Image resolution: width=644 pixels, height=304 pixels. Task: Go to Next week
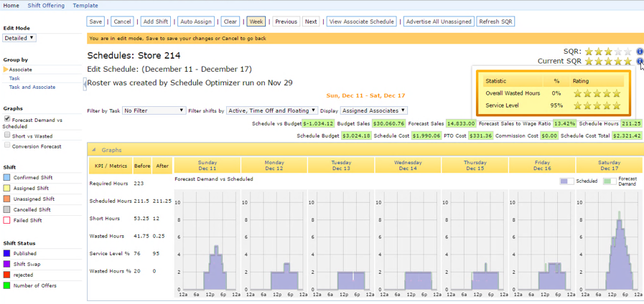311,22
